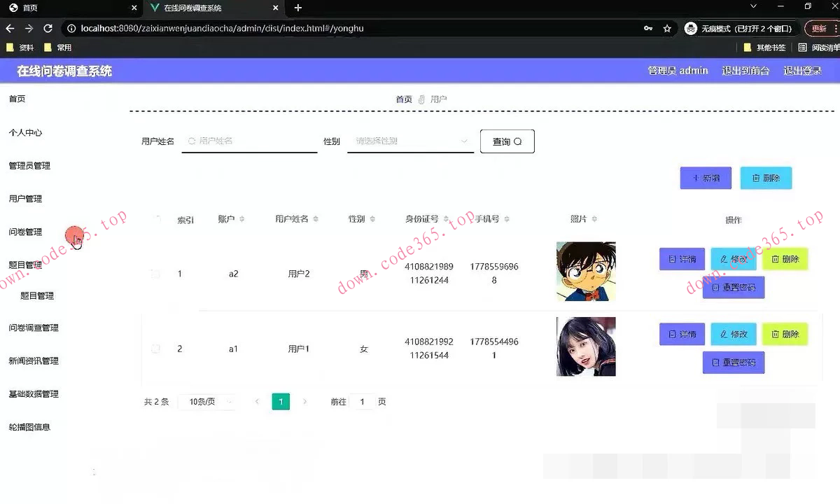Click the 用户姓名 search input field
840x504 pixels.
[249, 141]
